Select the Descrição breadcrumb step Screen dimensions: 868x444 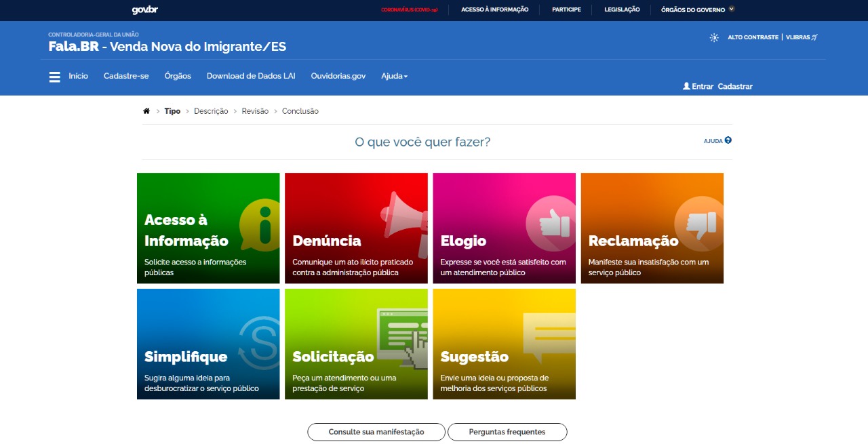click(211, 111)
